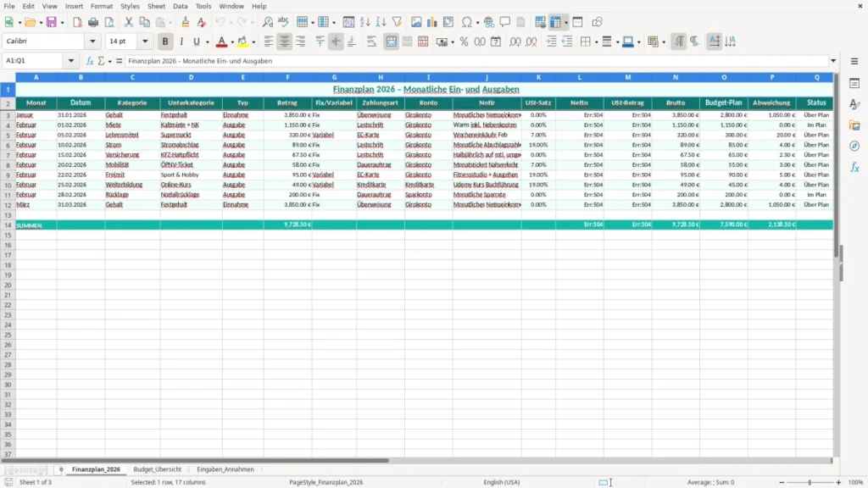868x488 pixels.
Task: Open the font color dropdown arrow
Action: [232, 42]
